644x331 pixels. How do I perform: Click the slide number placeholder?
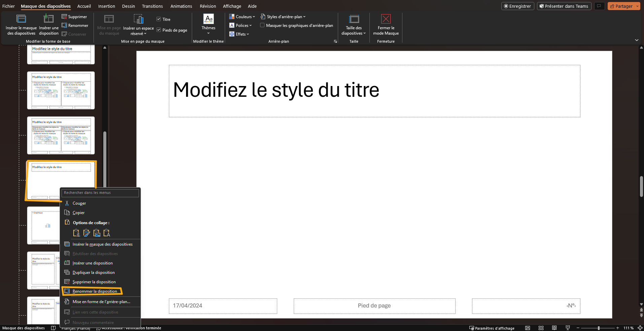[526, 306]
